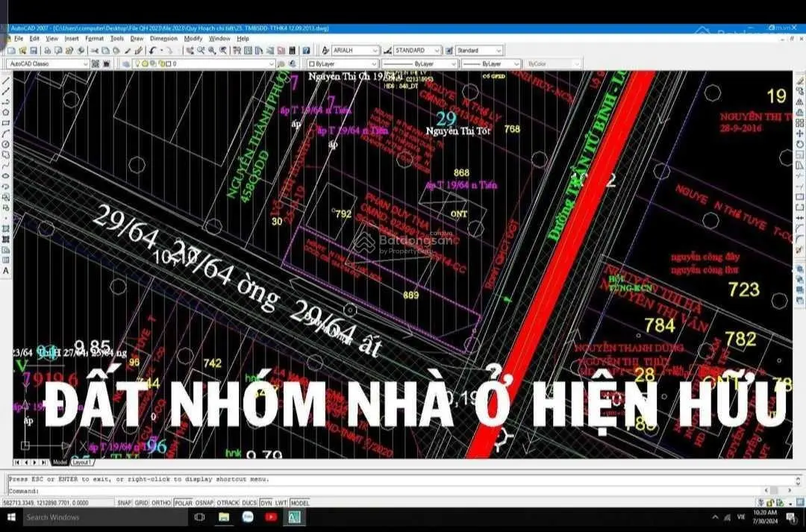Click the Windows Start button
This screenshot has width=806, height=532.
(10, 517)
